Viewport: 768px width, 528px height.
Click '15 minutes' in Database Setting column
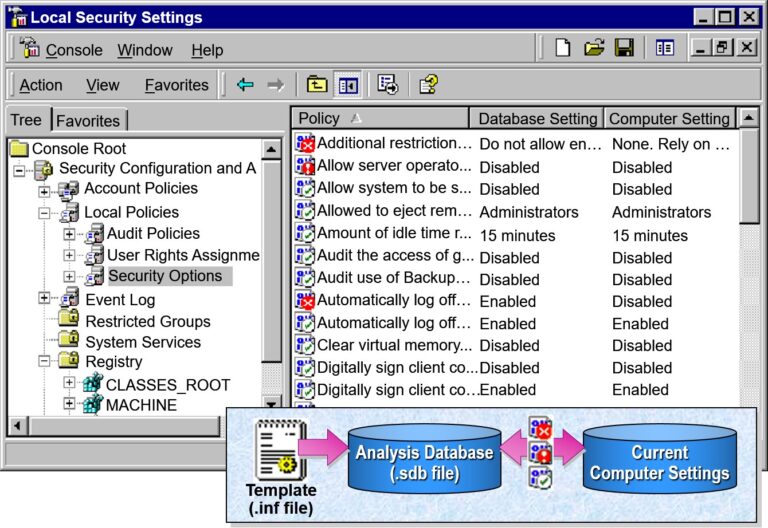point(517,236)
